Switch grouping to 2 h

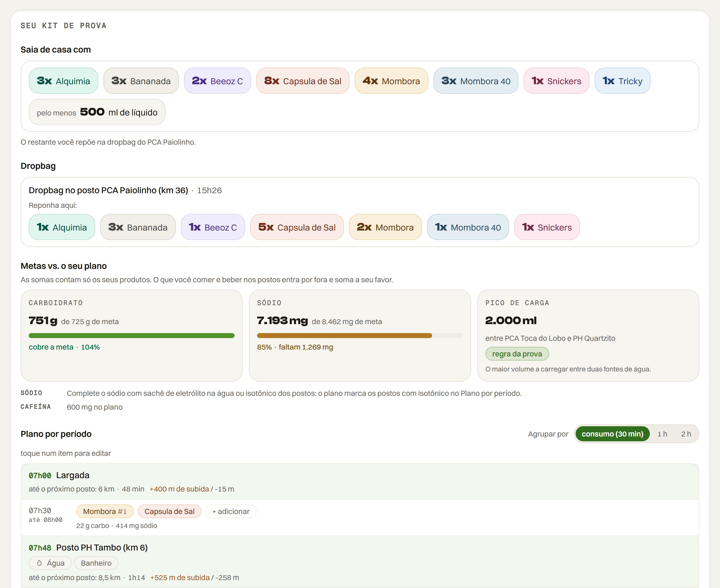[x=686, y=434]
